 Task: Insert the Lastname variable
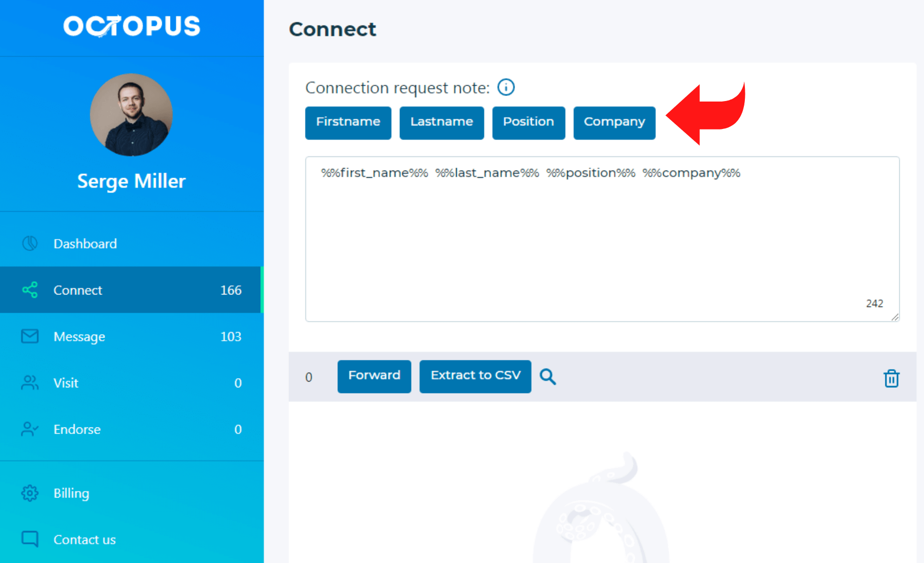[x=441, y=122]
